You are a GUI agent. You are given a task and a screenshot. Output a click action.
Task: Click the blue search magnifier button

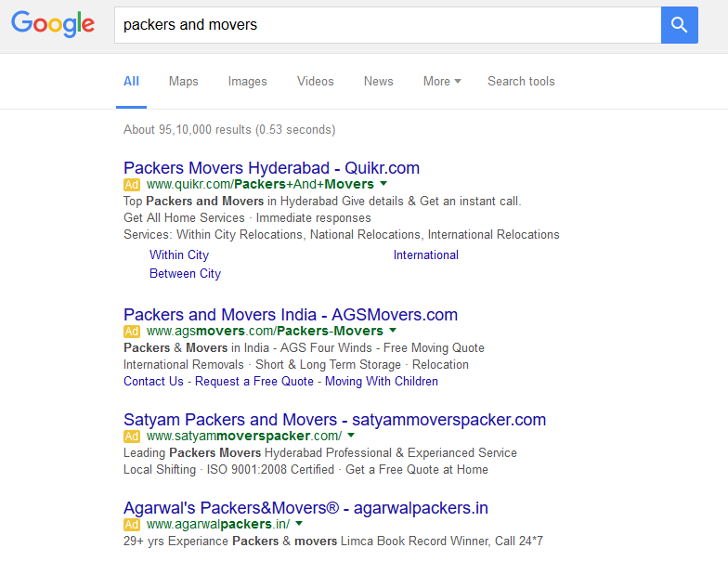point(680,25)
